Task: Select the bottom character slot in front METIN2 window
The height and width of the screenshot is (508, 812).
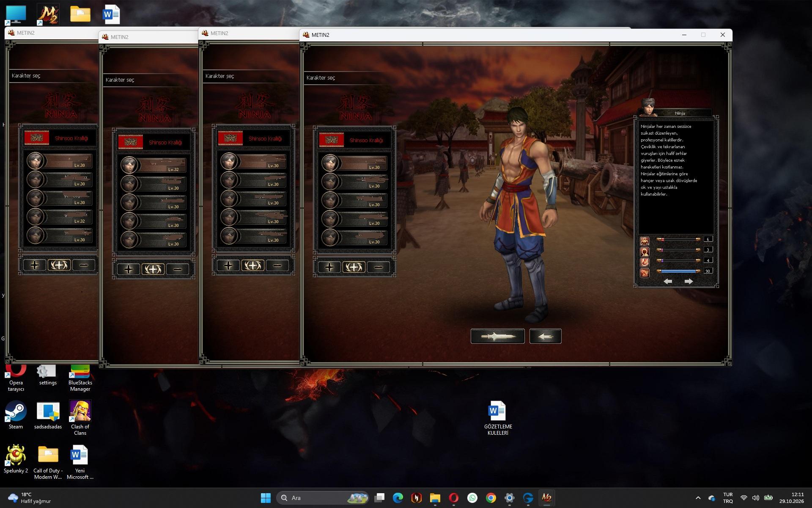Action: click(x=354, y=237)
